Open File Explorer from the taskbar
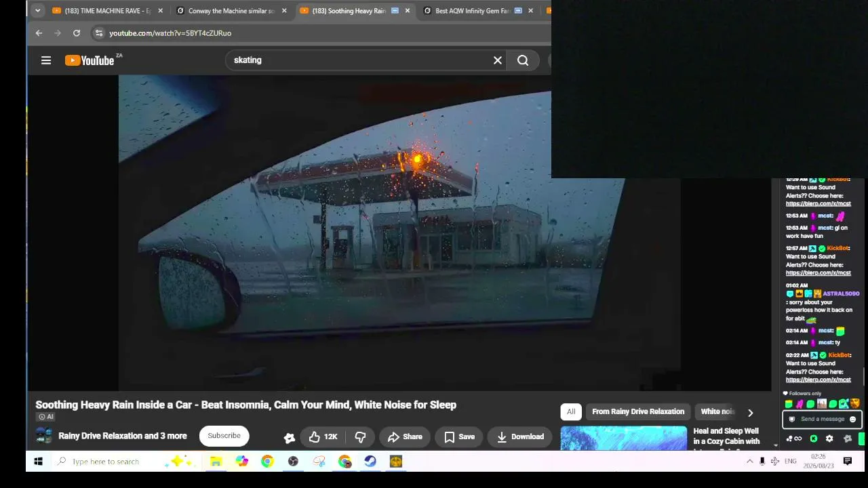 216,462
